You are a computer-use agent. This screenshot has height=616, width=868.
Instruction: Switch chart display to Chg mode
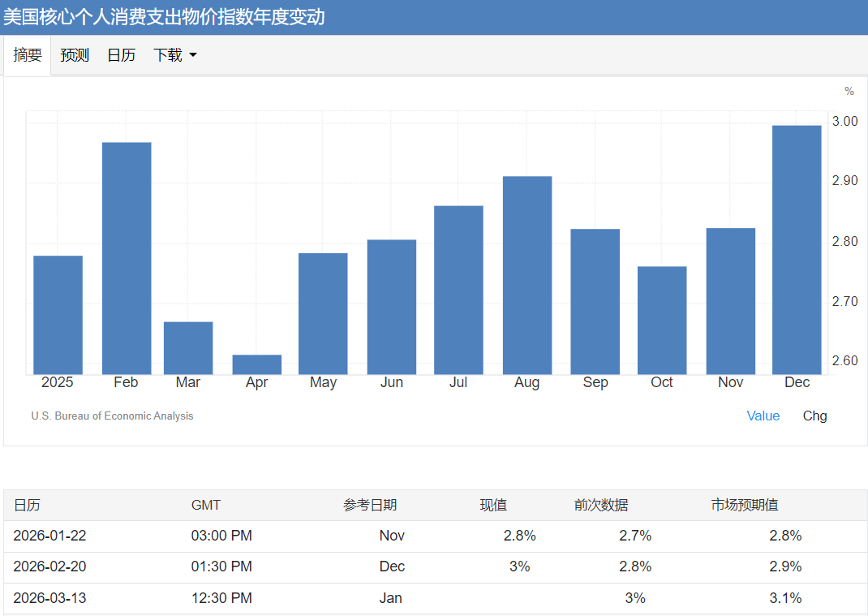pos(814,416)
